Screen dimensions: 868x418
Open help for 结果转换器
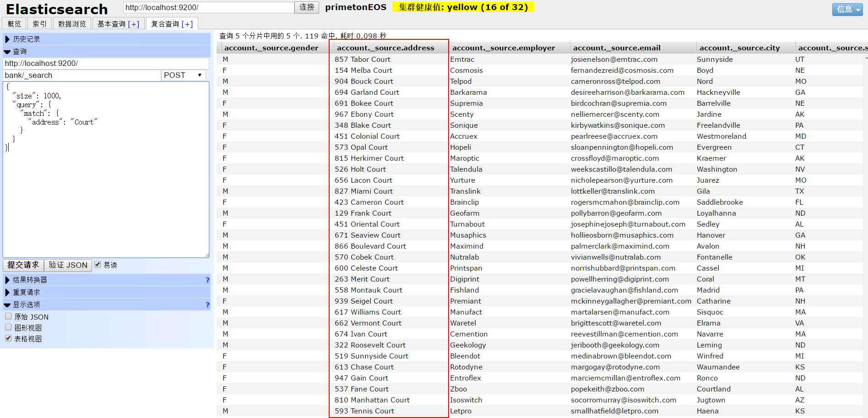coord(207,280)
